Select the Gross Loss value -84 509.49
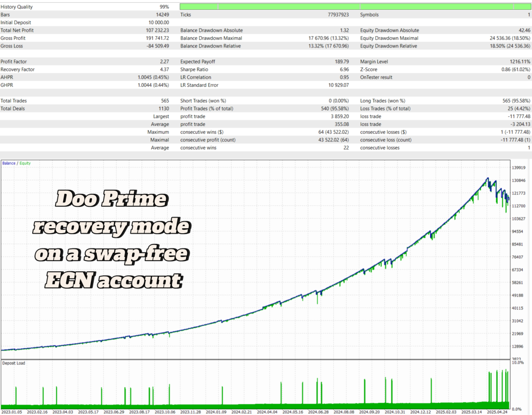Viewport: 532px width, 415px height. (158, 46)
